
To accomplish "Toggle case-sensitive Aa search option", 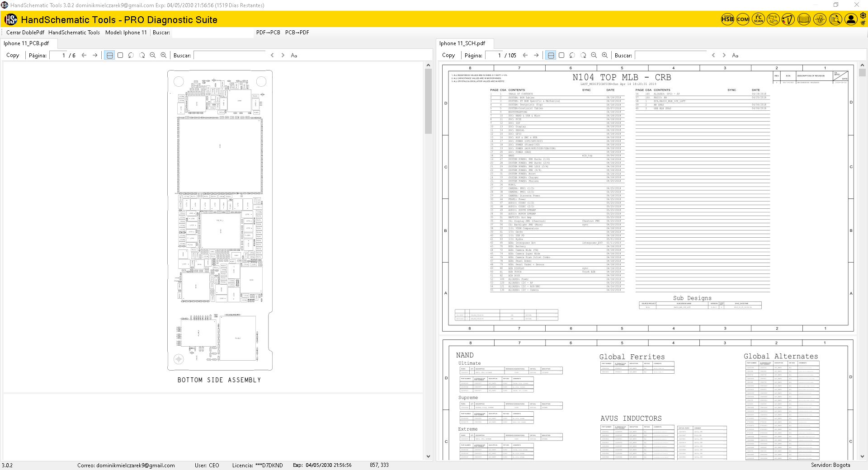I will [x=294, y=56].
